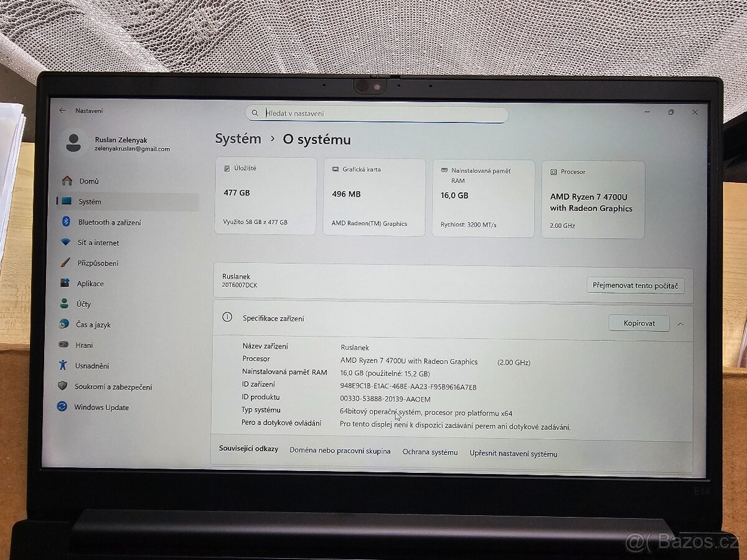
Task: Open Usnadnění settings
Action: click(x=92, y=366)
